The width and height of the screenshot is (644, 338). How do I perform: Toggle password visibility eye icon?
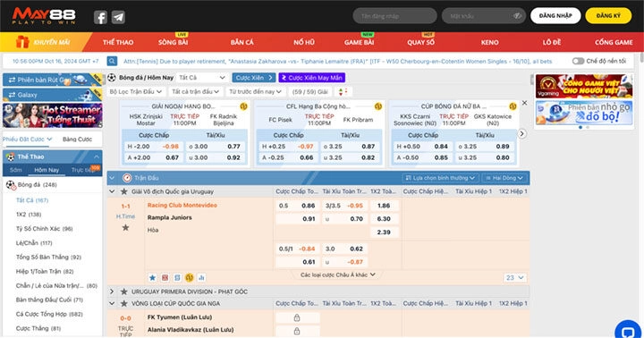click(x=517, y=16)
